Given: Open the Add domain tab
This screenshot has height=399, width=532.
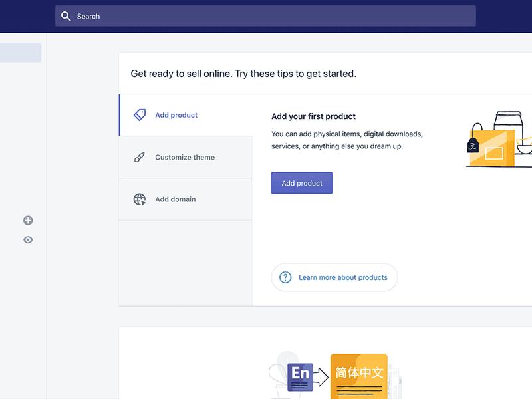Looking at the screenshot, I should click(186, 199).
